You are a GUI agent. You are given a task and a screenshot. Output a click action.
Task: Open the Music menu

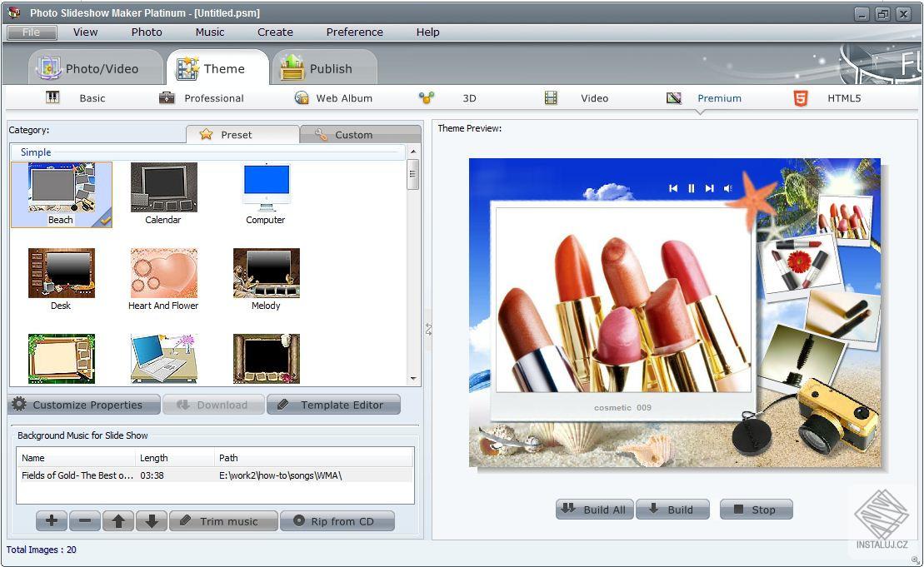[209, 32]
